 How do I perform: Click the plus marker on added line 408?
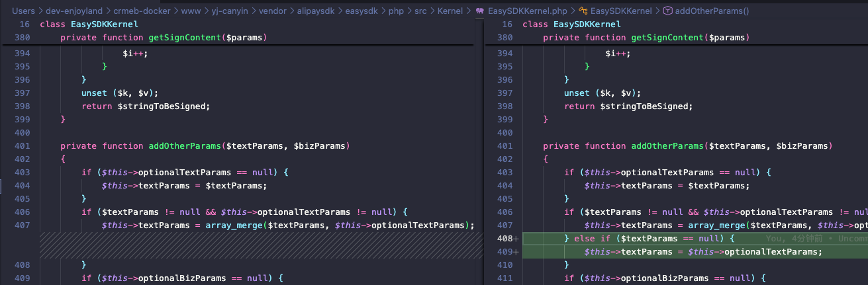pos(516,238)
